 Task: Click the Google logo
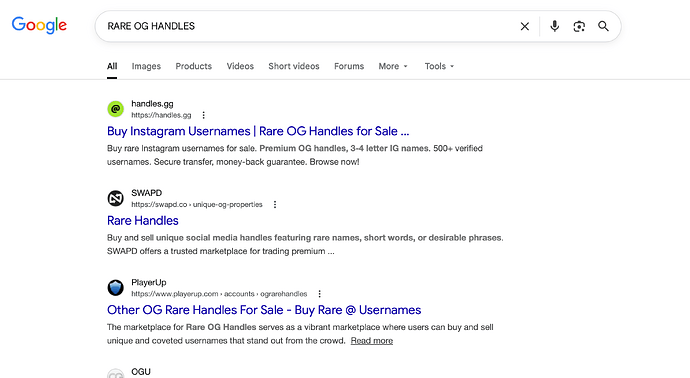[x=39, y=26]
